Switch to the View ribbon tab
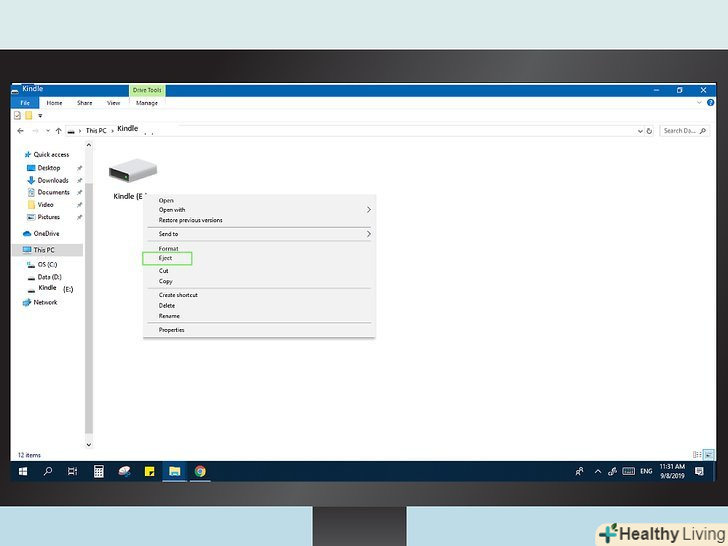The width and height of the screenshot is (728, 546). (113, 103)
